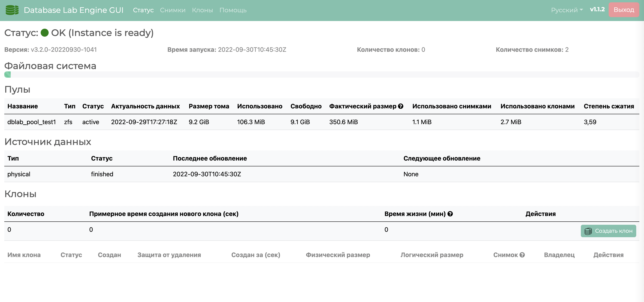Click Время запуска timestamp text
The image size is (644, 302).
click(x=227, y=50)
